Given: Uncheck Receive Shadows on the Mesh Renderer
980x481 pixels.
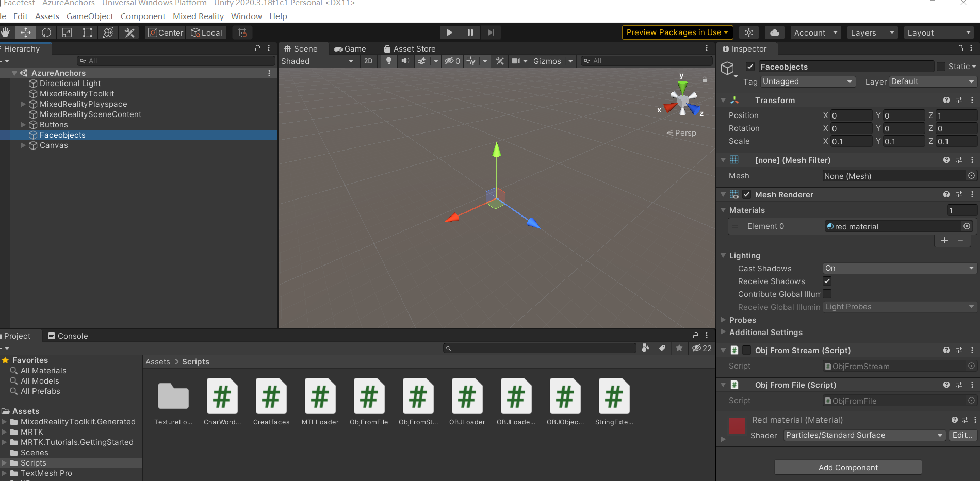Looking at the screenshot, I should click(827, 281).
